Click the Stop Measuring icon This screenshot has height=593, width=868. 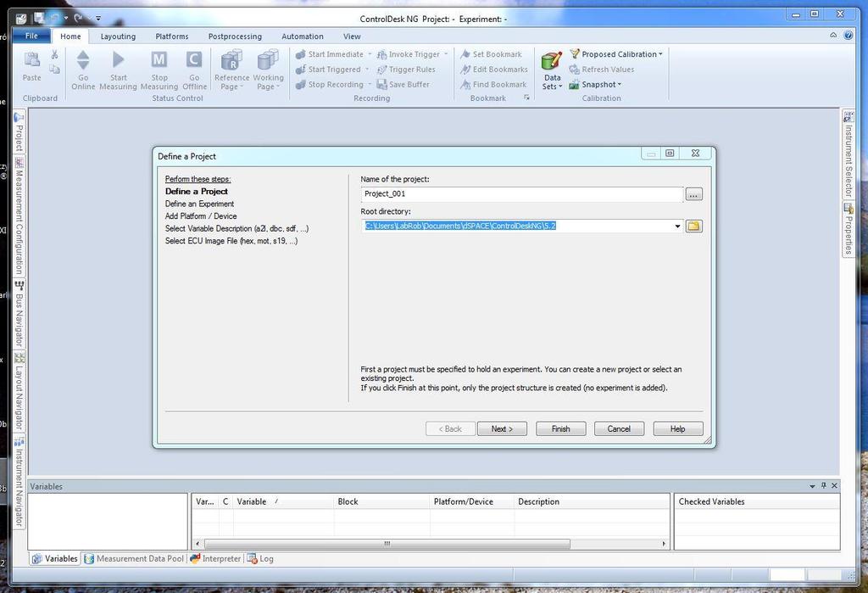point(159,59)
